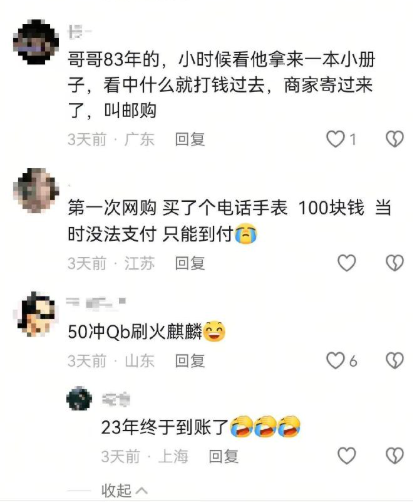This screenshot has height=502, width=413.
Task: Collapse replies with 收起 chevron
Action: tap(124, 490)
